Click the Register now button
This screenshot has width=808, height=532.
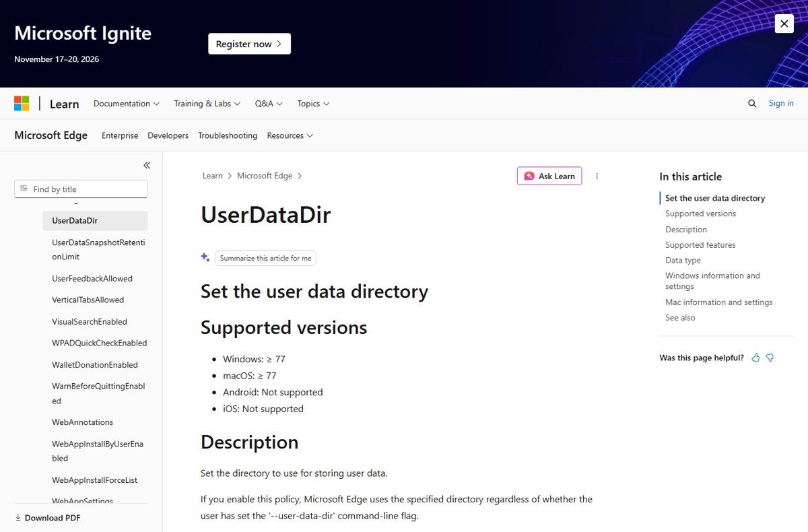(249, 44)
